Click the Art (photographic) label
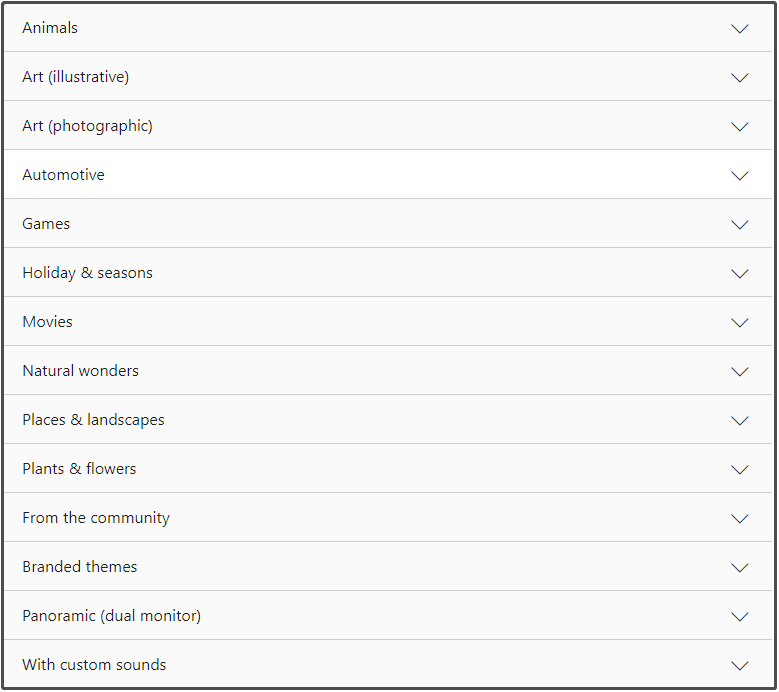This screenshot has width=779, height=692. [87, 126]
